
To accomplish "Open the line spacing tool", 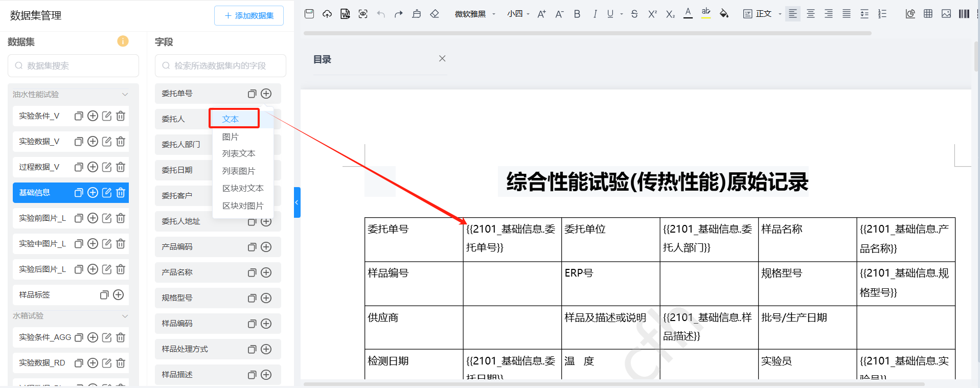I will [x=864, y=14].
